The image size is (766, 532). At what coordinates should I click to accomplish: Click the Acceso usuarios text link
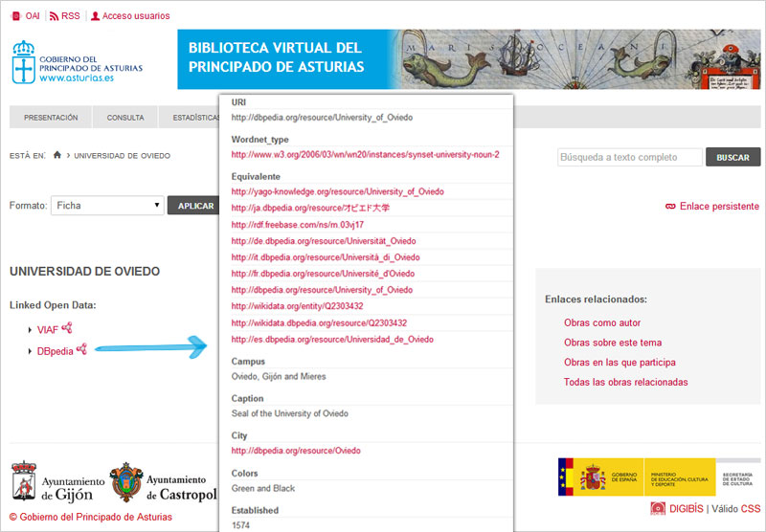coord(136,16)
